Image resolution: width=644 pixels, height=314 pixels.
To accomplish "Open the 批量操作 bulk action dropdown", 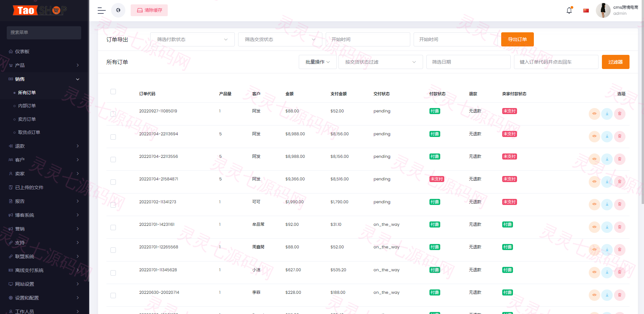I will coord(318,62).
